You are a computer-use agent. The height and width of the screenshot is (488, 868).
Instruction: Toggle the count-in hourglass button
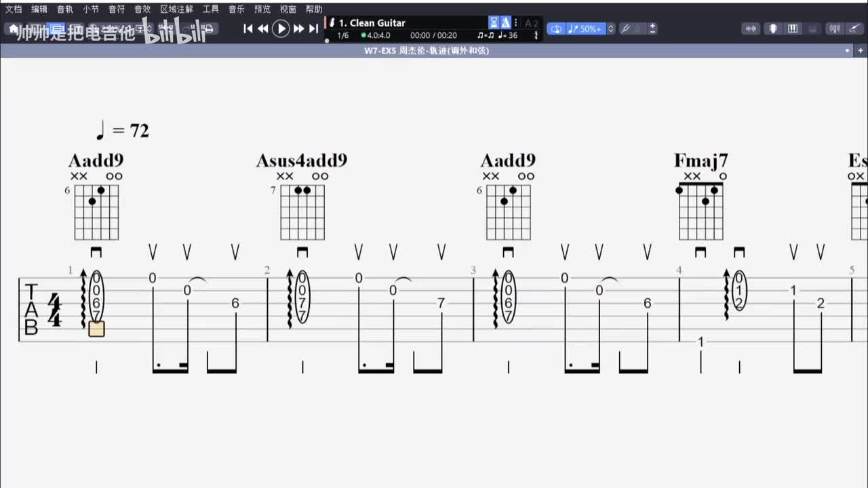click(x=494, y=22)
